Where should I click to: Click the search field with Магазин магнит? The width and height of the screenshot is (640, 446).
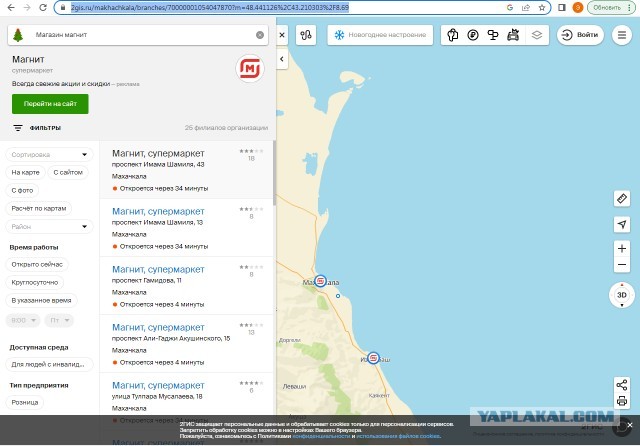[139, 35]
